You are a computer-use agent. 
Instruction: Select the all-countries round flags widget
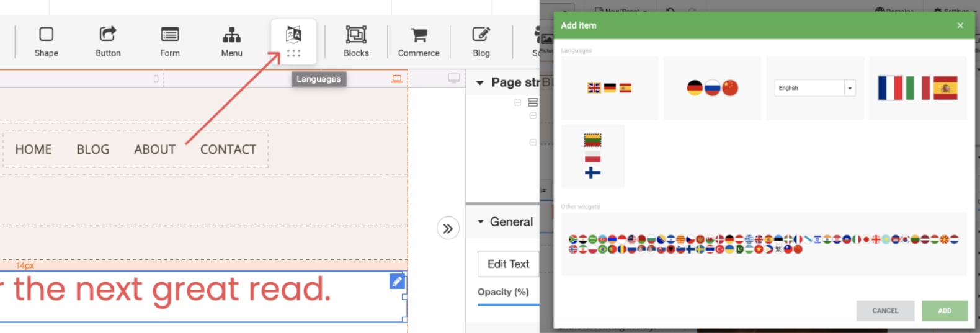point(764,244)
